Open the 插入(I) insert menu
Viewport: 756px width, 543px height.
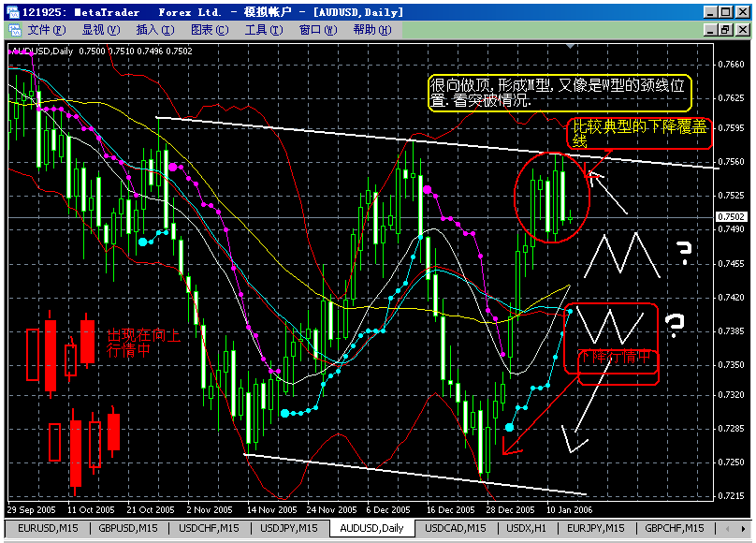coord(155,30)
